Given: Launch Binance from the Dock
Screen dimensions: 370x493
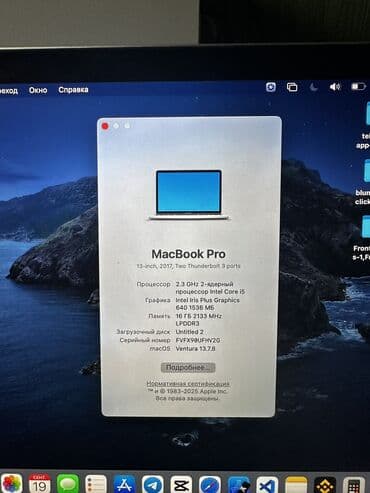Looking at the screenshot, I should coord(325,484).
